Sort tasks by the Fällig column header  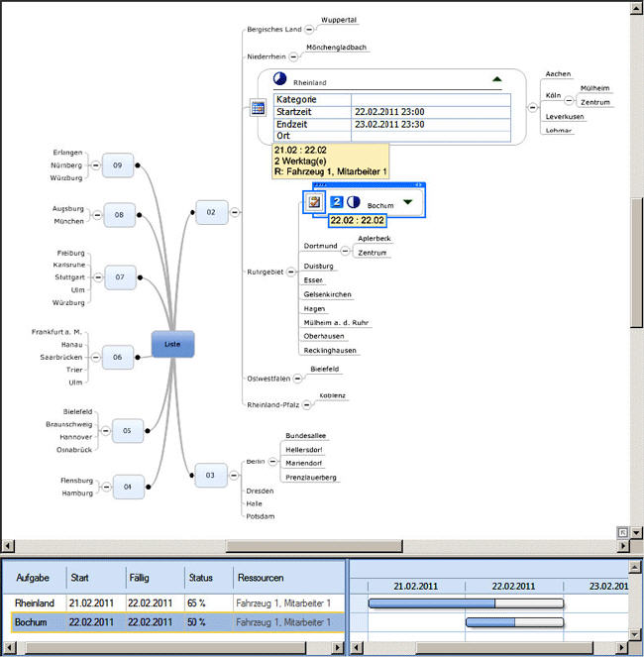154,577
